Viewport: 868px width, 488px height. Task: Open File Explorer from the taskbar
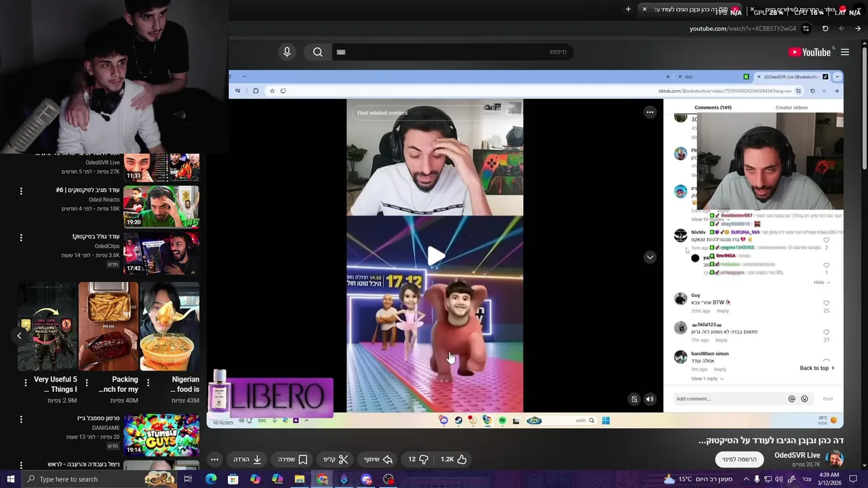point(299,479)
